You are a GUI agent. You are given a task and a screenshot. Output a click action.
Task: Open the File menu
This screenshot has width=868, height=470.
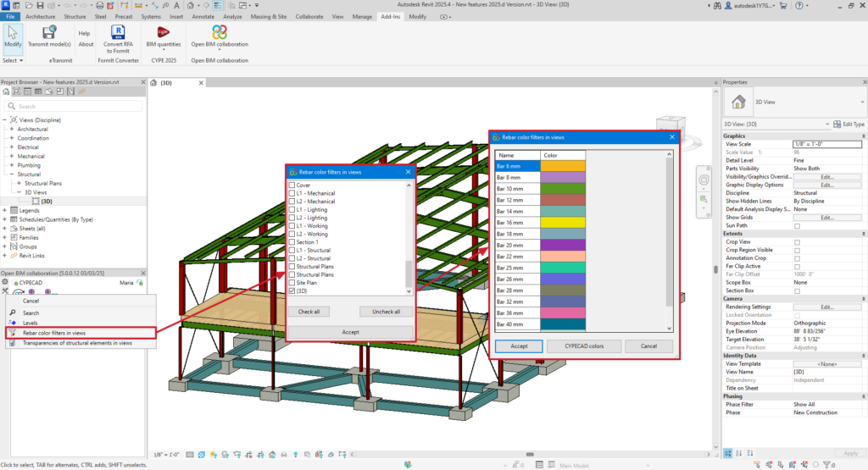10,17
